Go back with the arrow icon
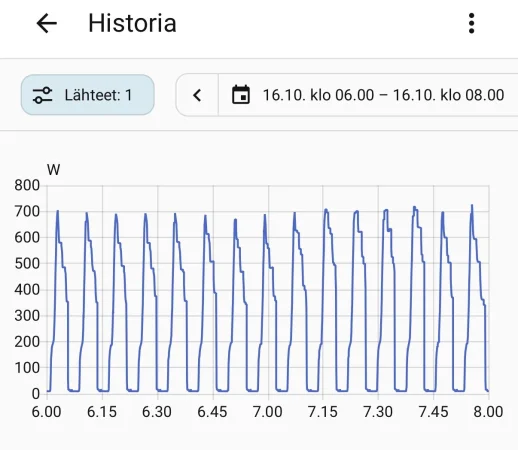Screen dimensions: 518x450 (x=47, y=23)
